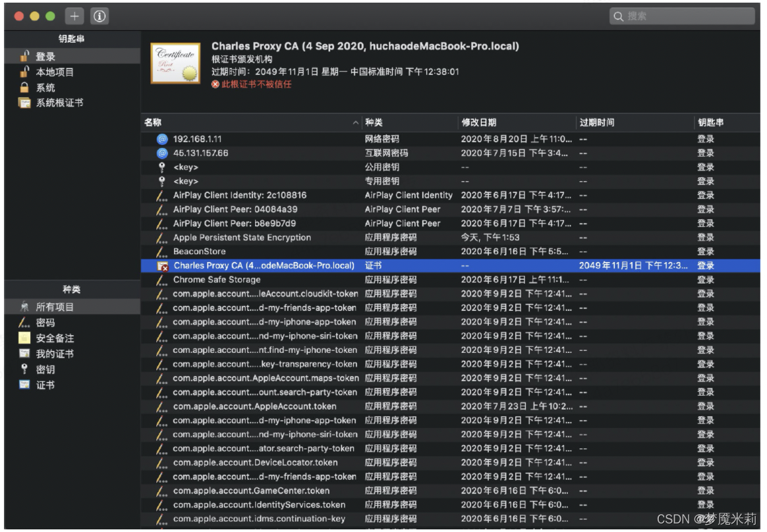Screen dimensions: 767x532
Task: Click the large Certificate Root thumbnail
Action: (x=175, y=63)
